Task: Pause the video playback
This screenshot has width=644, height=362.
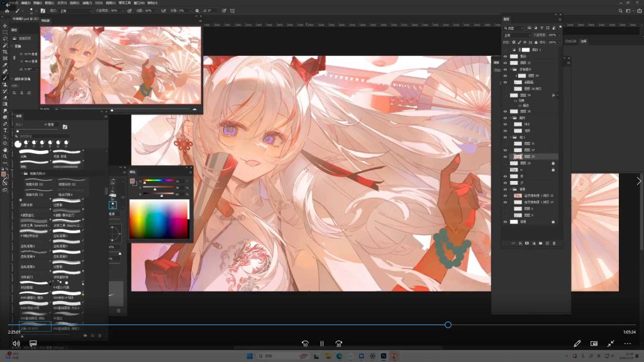Action: pos(321,344)
